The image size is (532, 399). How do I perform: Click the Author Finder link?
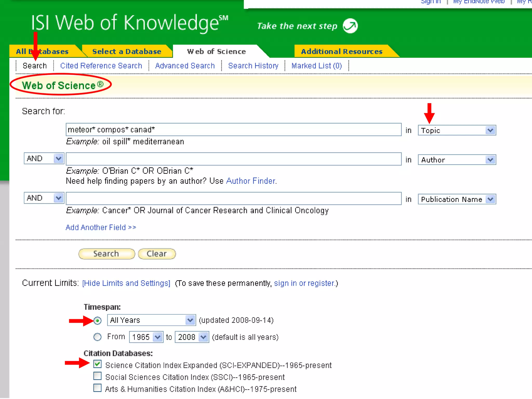pyautogui.click(x=251, y=181)
